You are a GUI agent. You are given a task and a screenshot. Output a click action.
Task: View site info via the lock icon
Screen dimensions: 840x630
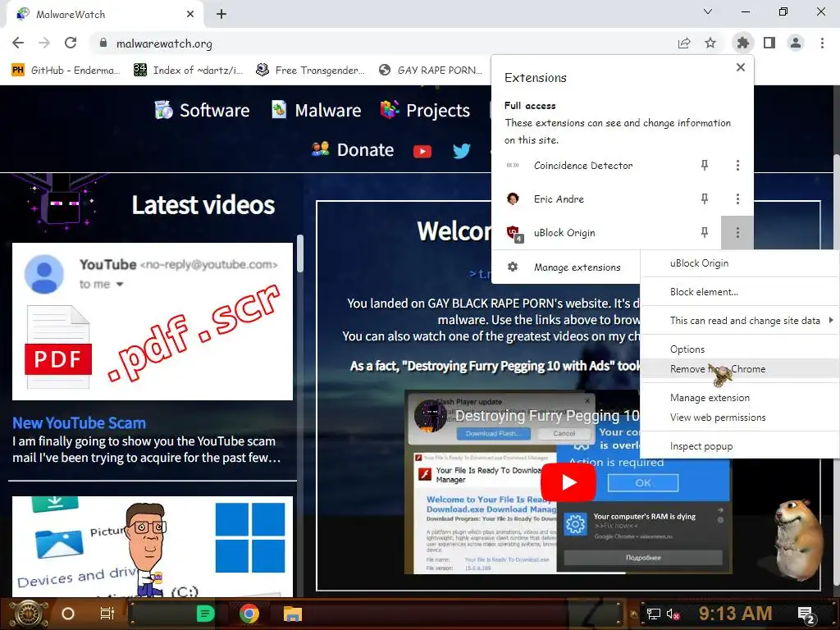[x=103, y=43]
